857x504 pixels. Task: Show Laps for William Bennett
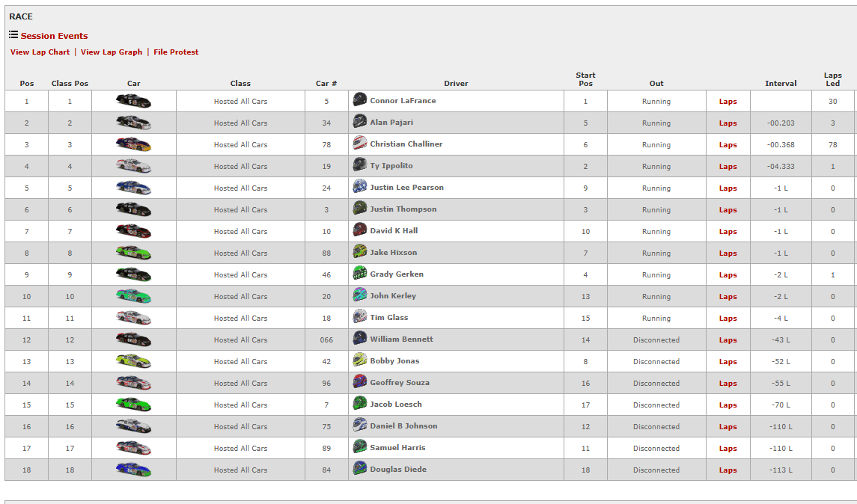(728, 340)
